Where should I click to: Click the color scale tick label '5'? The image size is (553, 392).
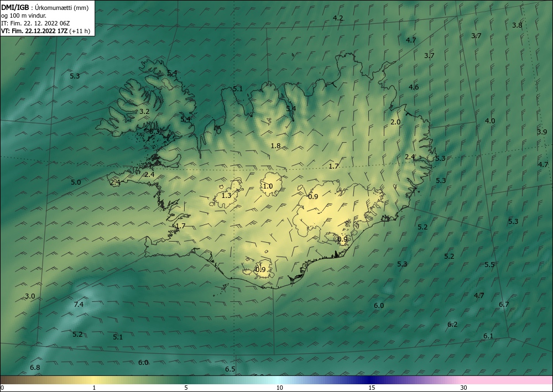pos(186,388)
